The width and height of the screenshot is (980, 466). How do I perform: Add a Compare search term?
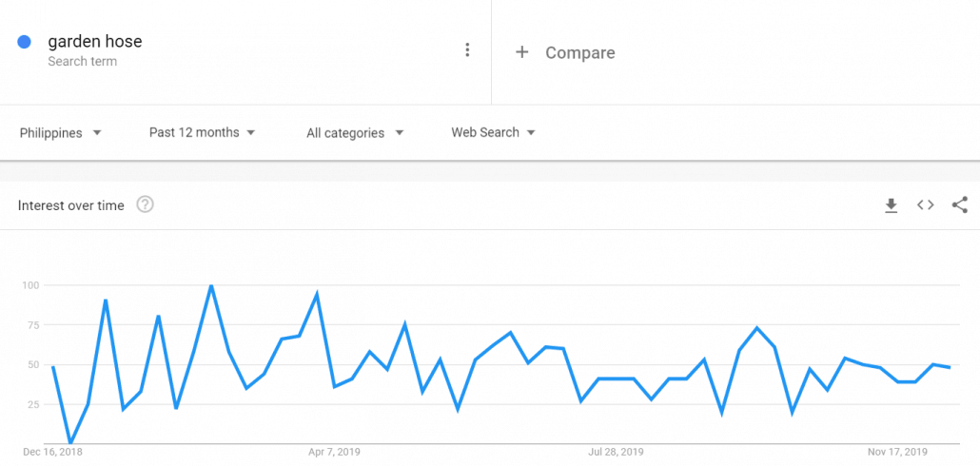[566, 53]
